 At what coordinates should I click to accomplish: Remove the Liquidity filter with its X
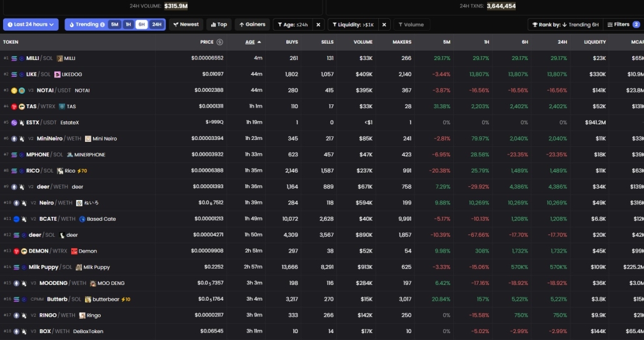click(x=384, y=24)
